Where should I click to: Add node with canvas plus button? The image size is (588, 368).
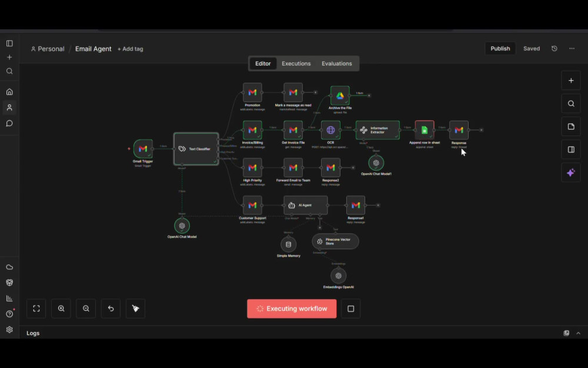[571, 81]
